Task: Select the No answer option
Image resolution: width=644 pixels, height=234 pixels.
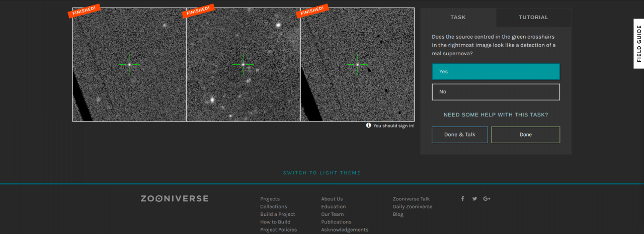Action: pos(496,92)
